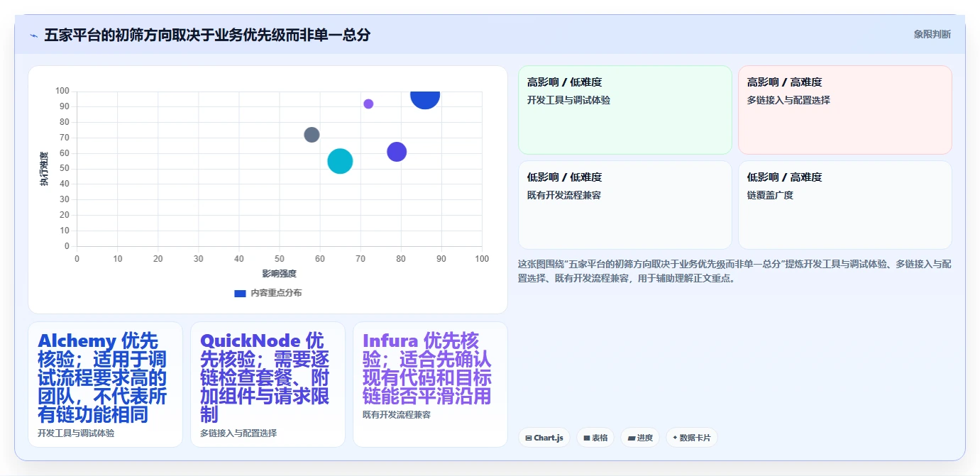Click the chart title 五家平台的初筛方向取决于业务优先级而非单一总分

tap(207, 35)
